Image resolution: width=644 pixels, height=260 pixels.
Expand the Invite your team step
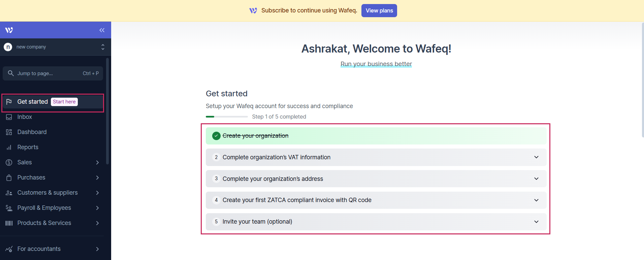pyautogui.click(x=536, y=222)
